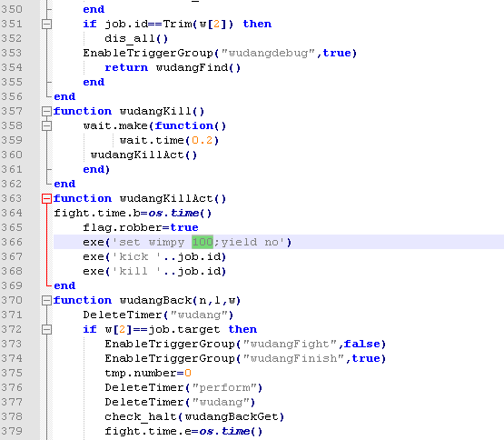Click the flag.robber=true statement
Screen dimensions: 504x440
pos(141,227)
